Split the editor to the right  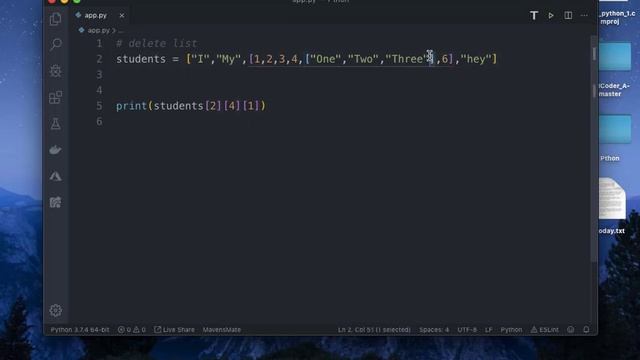point(568,16)
